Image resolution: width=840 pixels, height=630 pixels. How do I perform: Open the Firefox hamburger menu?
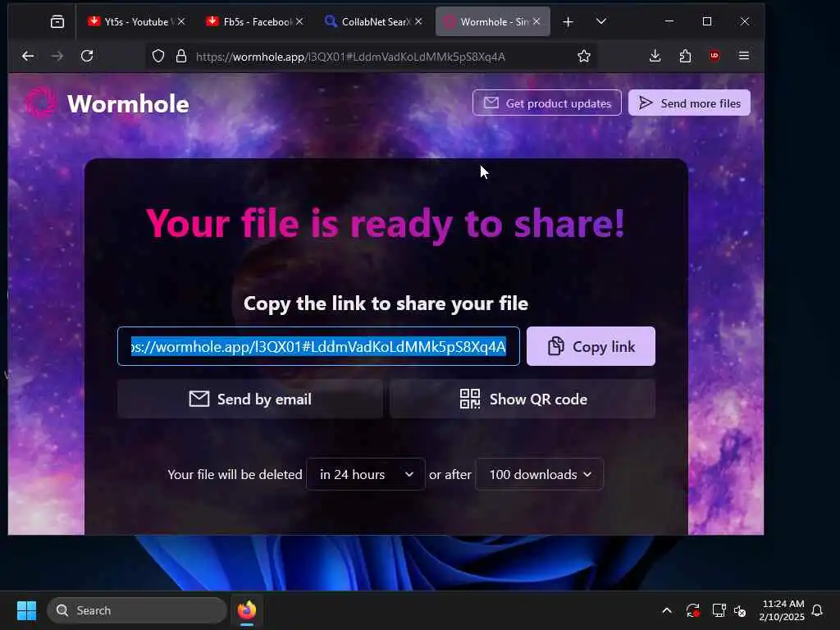pyautogui.click(x=744, y=56)
